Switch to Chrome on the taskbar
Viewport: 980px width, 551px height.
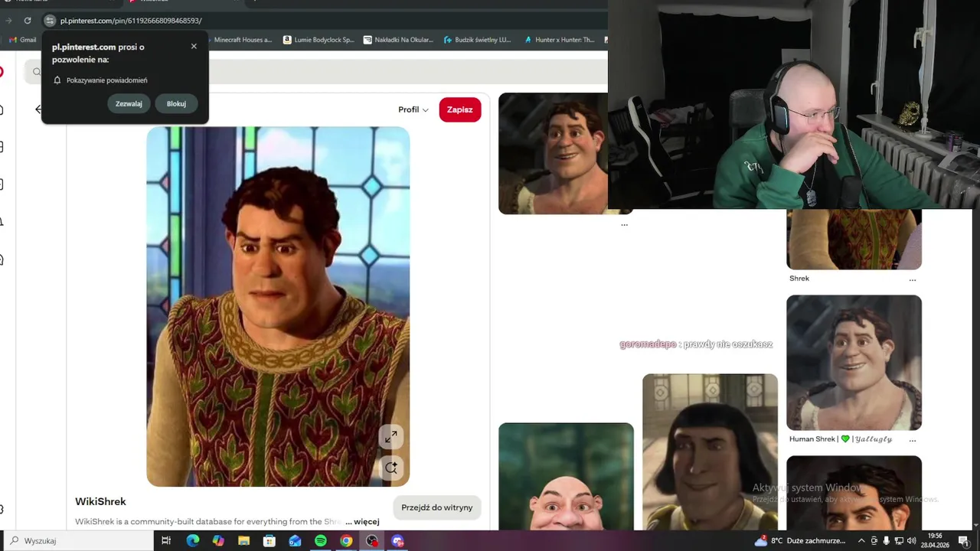click(346, 541)
